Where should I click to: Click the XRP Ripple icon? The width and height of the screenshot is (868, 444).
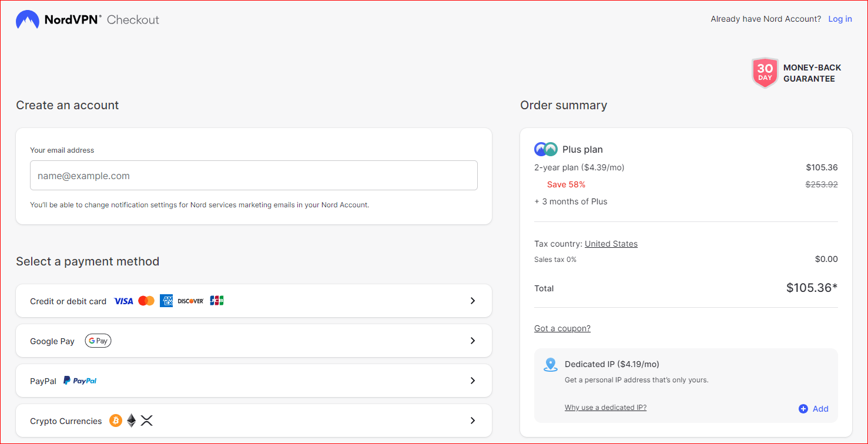[x=147, y=421]
